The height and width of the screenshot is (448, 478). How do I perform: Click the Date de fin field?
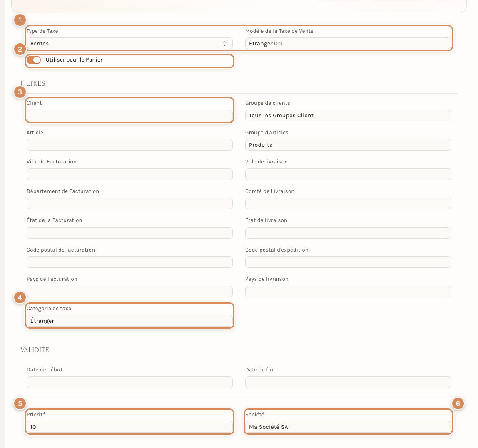(x=348, y=382)
